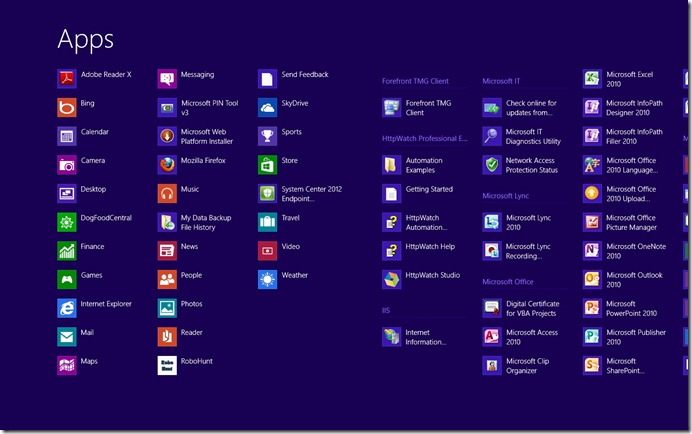Open Microsoft Lync Recording icon
This screenshot has height=434, width=692.
pyautogui.click(x=492, y=251)
